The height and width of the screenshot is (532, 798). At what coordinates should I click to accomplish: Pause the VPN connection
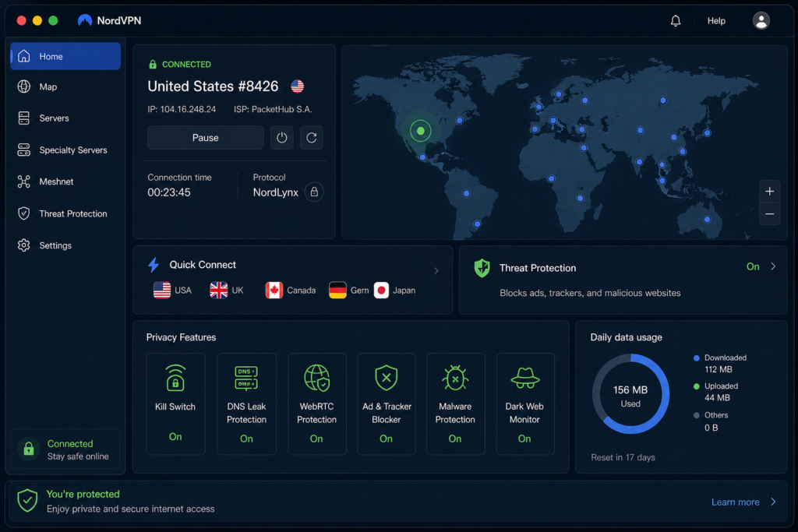206,138
